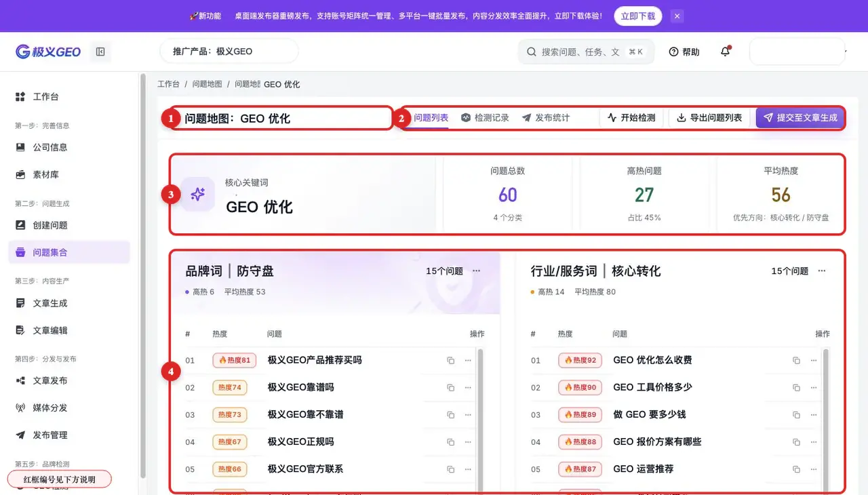The height and width of the screenshot is (495, 868).
Task: Open more options for GEO 优化怎么收费
Action: pyautogui.click(x=814, y=360)
